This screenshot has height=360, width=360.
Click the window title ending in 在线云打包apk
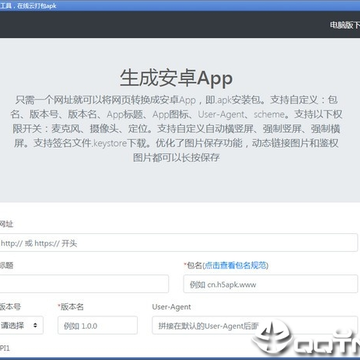(x=28, y=6)
